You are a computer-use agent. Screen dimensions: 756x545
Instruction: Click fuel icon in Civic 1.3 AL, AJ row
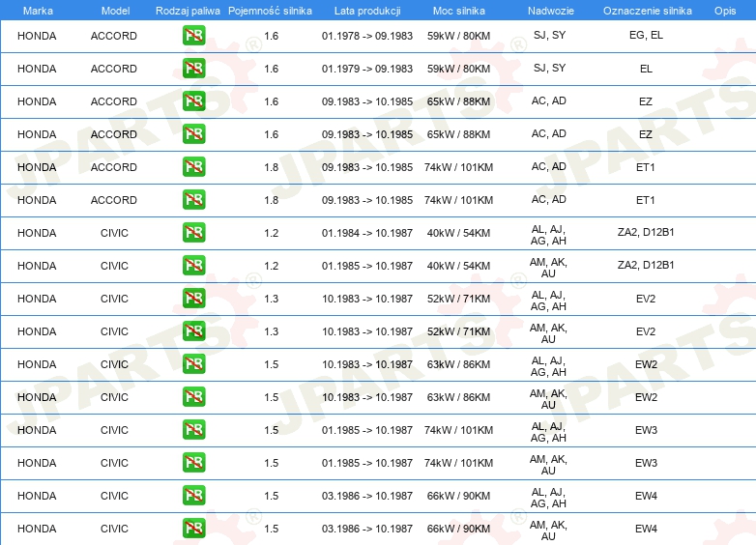(193, 299)
